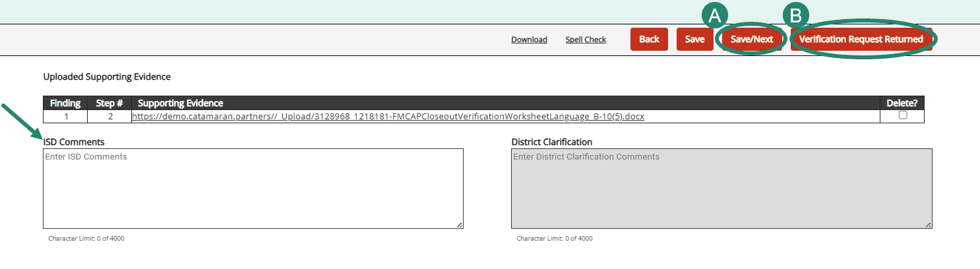Tick the Delete checkbox for Finding 1

coord(903,115)
